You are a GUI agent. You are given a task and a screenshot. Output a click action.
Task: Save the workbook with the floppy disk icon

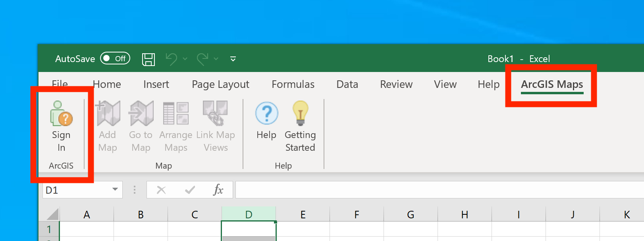tap(148, 59)
